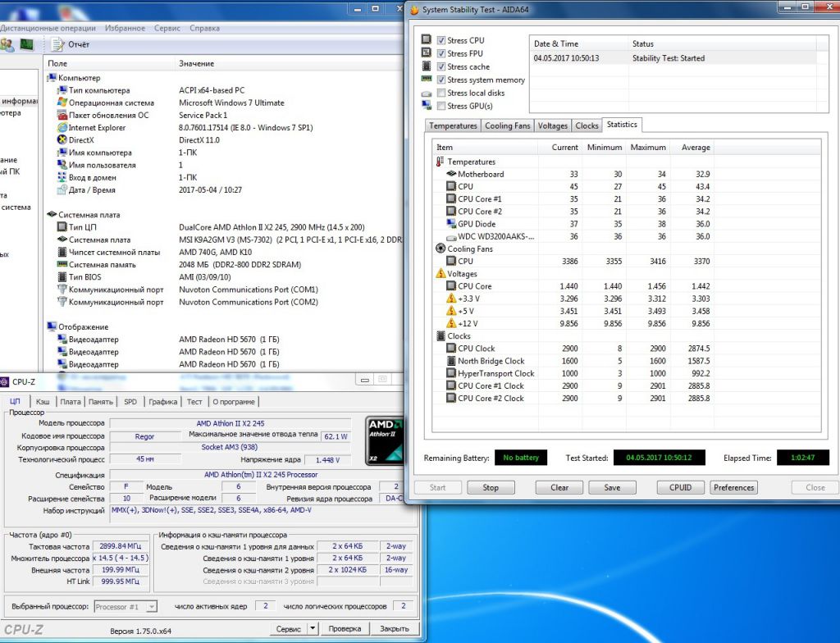
Task: Stop the stability test
Action: (x=491, y=488)
